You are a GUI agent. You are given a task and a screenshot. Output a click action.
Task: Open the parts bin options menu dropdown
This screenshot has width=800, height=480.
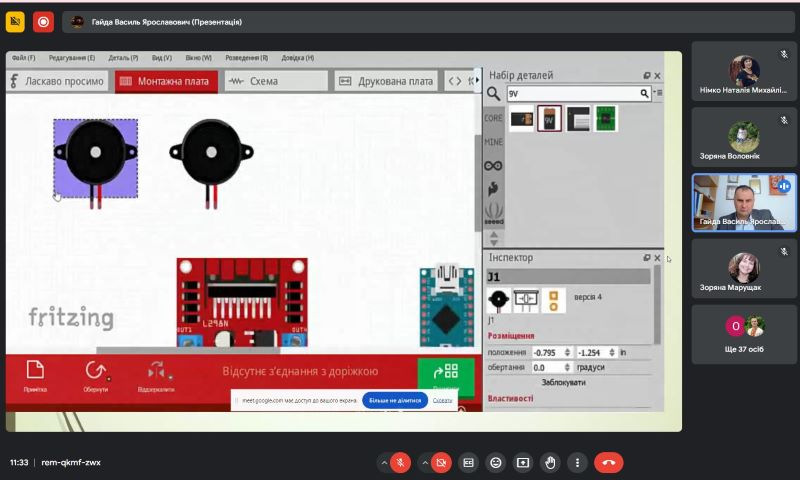pos(659,93)
